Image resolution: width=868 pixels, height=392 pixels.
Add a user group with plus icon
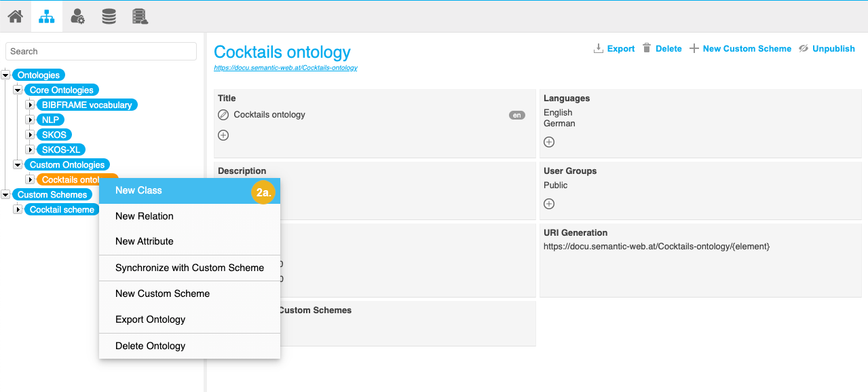point(549,204)
